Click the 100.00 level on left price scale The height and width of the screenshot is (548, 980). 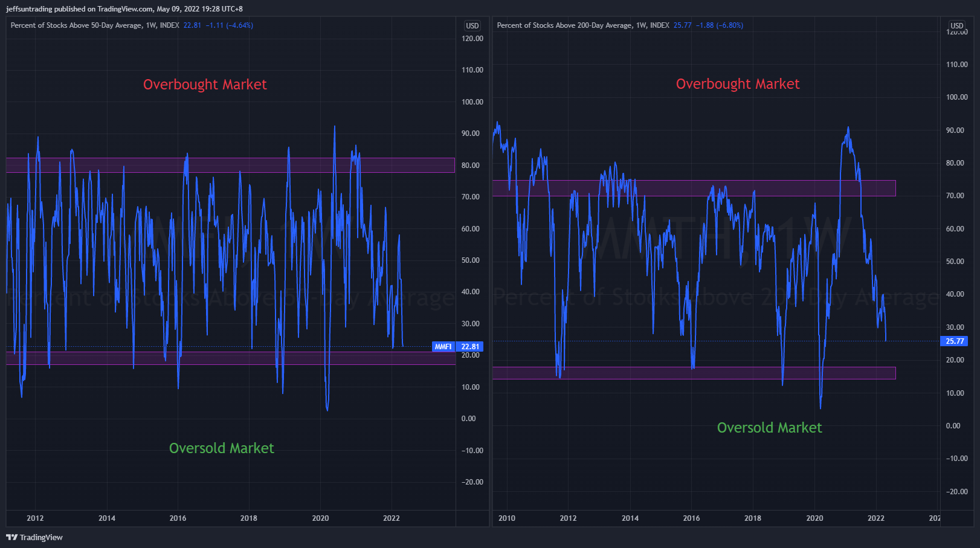[x=472, y=102]
